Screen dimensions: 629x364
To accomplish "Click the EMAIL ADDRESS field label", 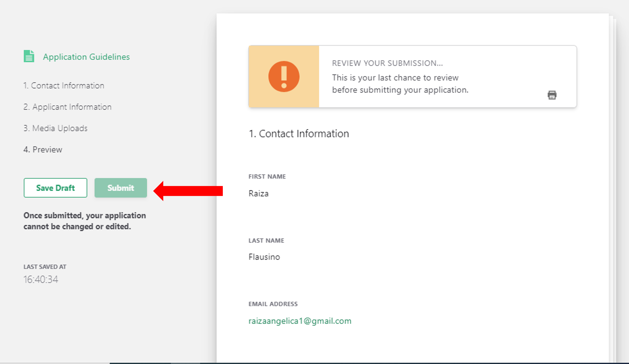I will (x=273, y=304).
